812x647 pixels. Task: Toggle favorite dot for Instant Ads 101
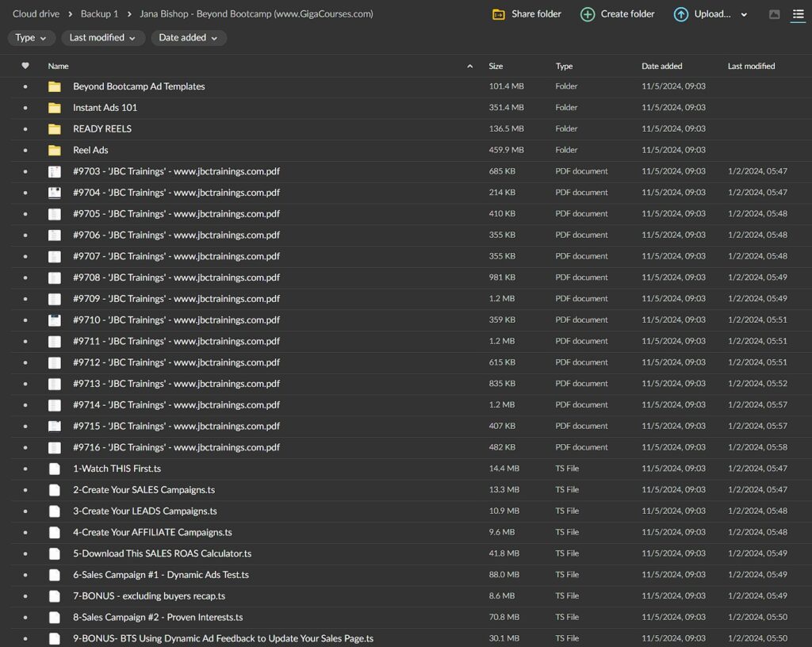(x=25, y=108)
